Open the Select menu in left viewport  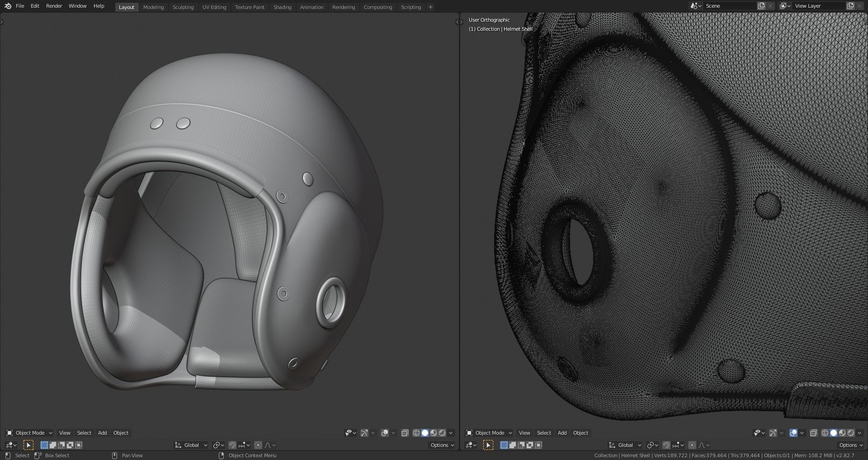84,433
